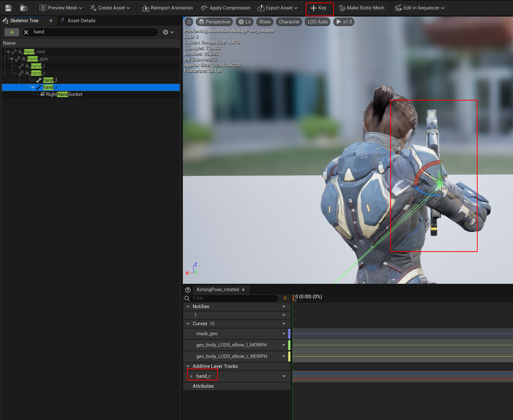Toggle playback speed x1.0 button
This screenshot has height=420, width=513.
pos(344,22)
